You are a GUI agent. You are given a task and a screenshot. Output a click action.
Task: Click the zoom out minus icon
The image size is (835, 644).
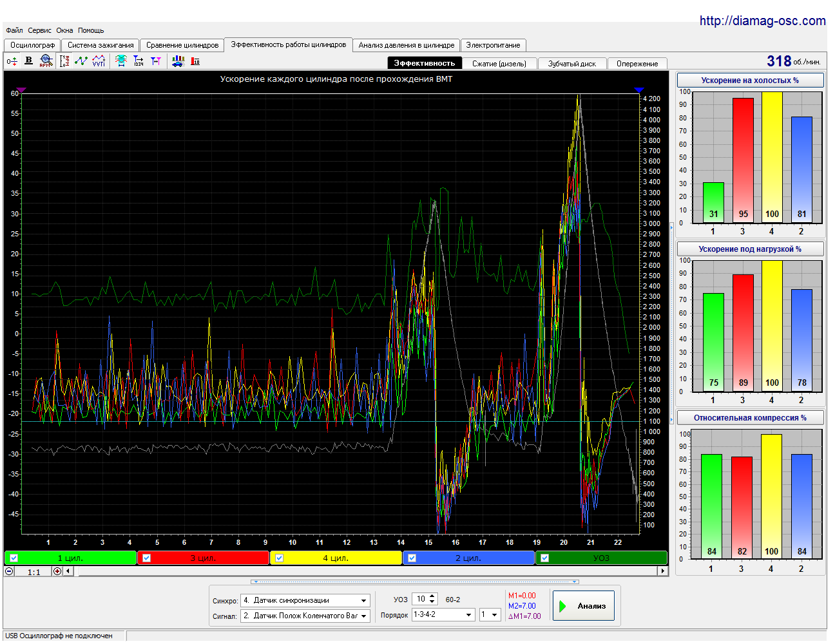[x=9, y=571]
